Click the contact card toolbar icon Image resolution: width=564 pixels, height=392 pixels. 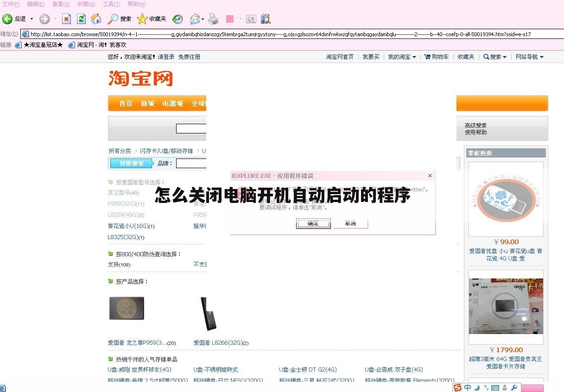(251, 19)
